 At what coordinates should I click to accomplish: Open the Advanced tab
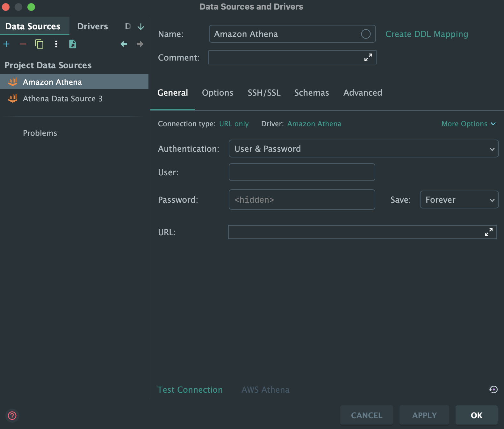(x=363, y=93)
